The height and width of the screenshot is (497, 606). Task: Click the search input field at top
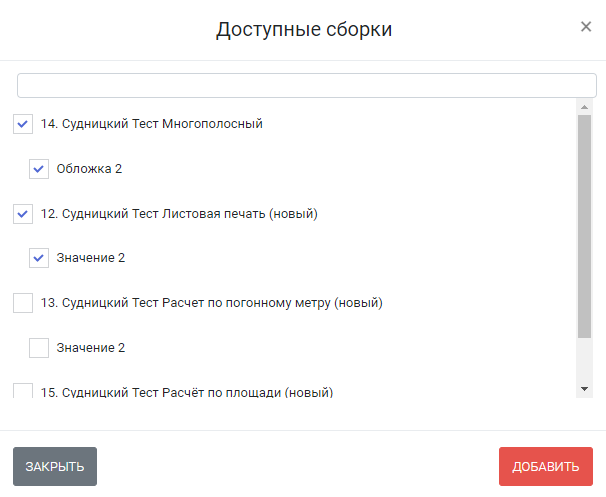307,85
